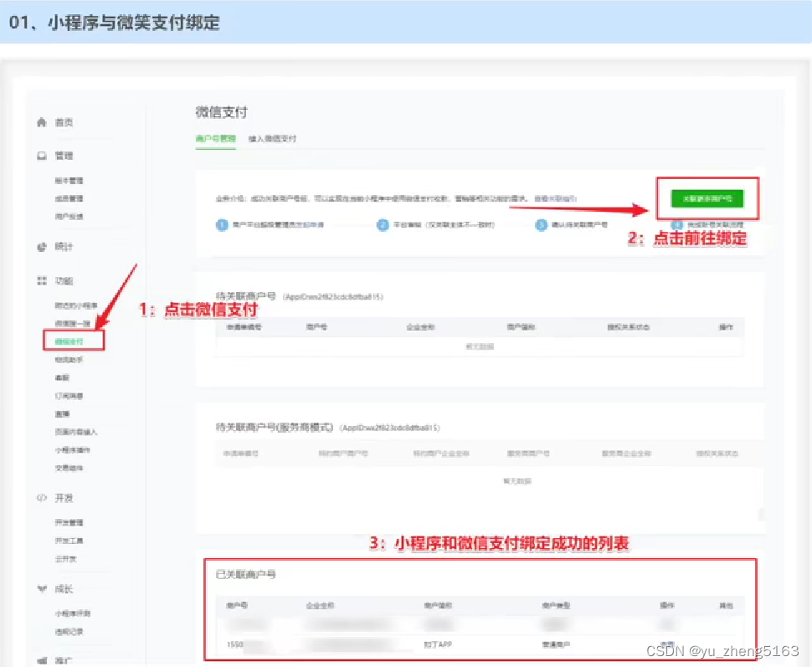The width and height of the screenshot is (812, 667).
Task: Click the 推广 icon in the sidebar
Action: click(42, 660)
